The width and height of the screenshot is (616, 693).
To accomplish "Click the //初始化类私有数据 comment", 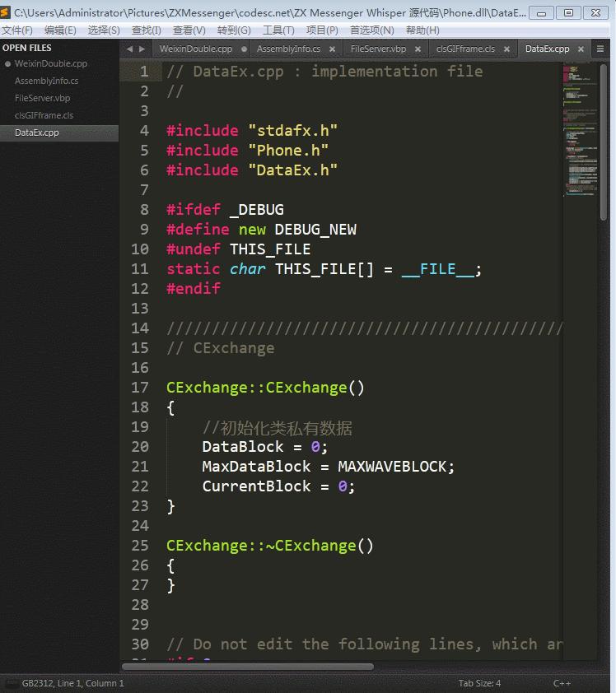I will coord(278,428).
